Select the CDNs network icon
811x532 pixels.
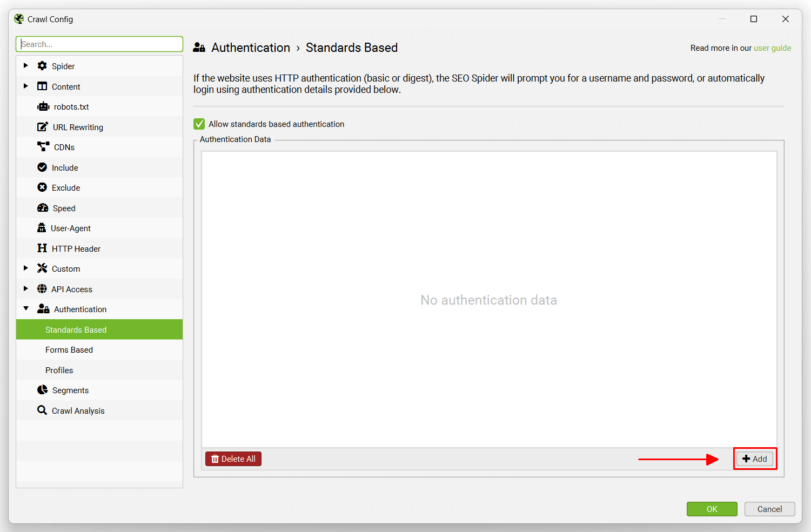(x=43, y=146)
